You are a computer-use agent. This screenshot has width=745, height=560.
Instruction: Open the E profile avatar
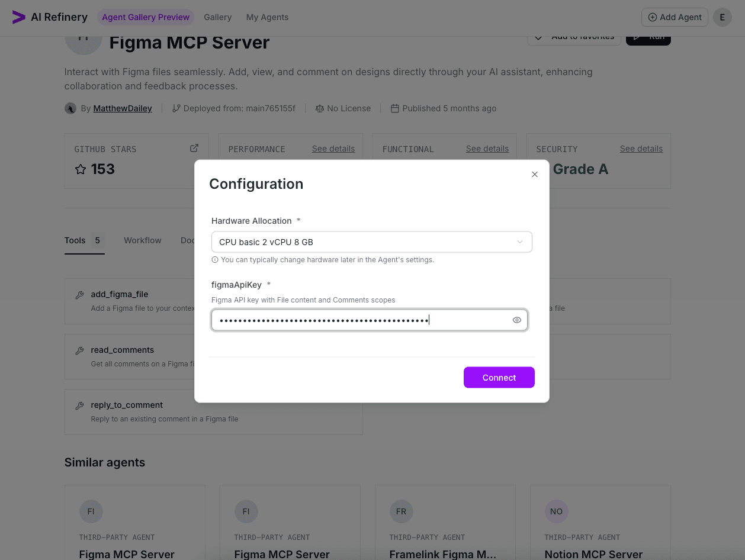point(722,17)
